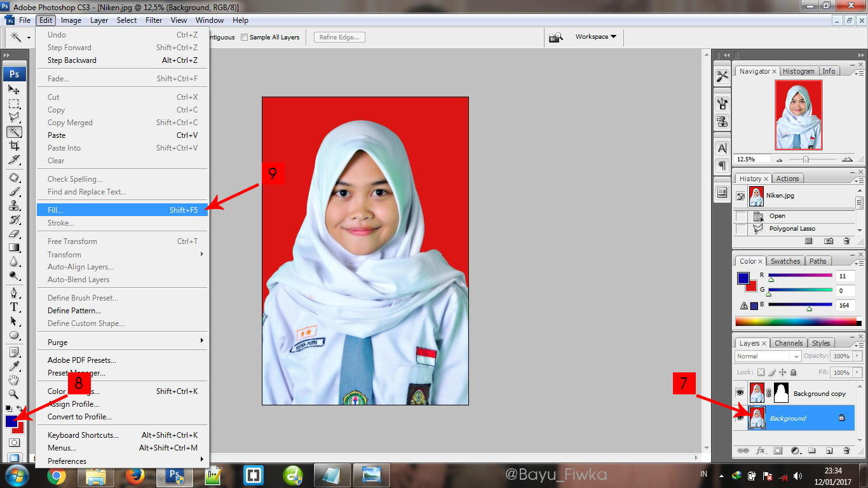Image resolution: width=868 pixels, height=488 pixels.
Task: Toggle lock transparent pixels in Layers panel
Action: (x=761, y=372)
